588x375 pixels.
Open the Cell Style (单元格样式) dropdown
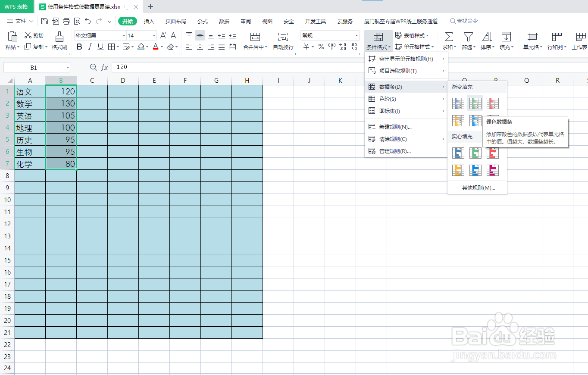coord(414,47)
